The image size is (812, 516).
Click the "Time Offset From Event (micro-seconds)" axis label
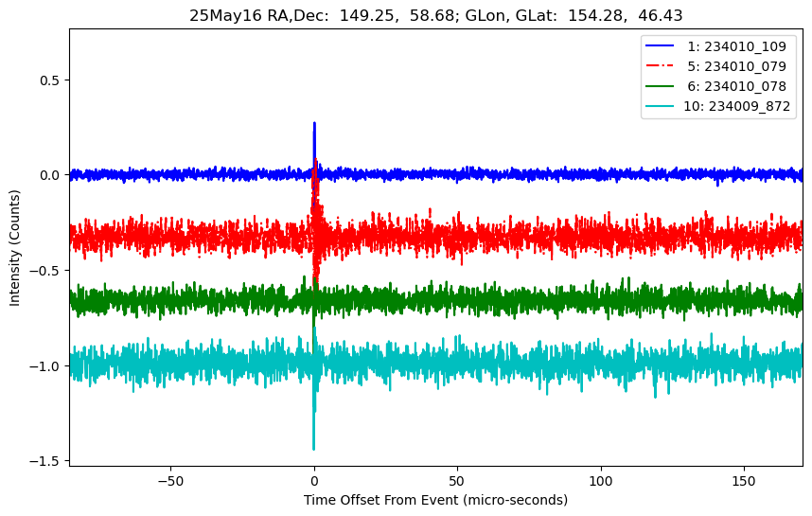[435, 500]
